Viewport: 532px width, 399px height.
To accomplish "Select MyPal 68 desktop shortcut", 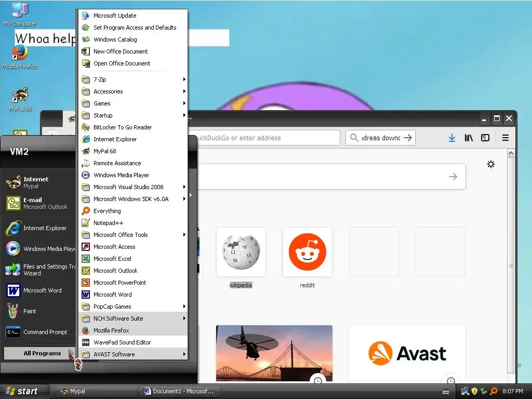I will click(20, 99).
